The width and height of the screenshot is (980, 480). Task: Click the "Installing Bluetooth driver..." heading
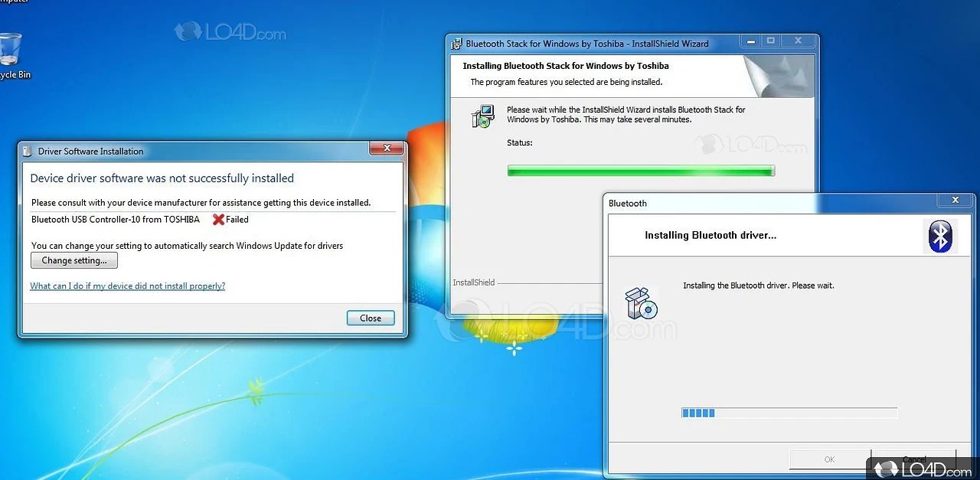tap(710, 236)
